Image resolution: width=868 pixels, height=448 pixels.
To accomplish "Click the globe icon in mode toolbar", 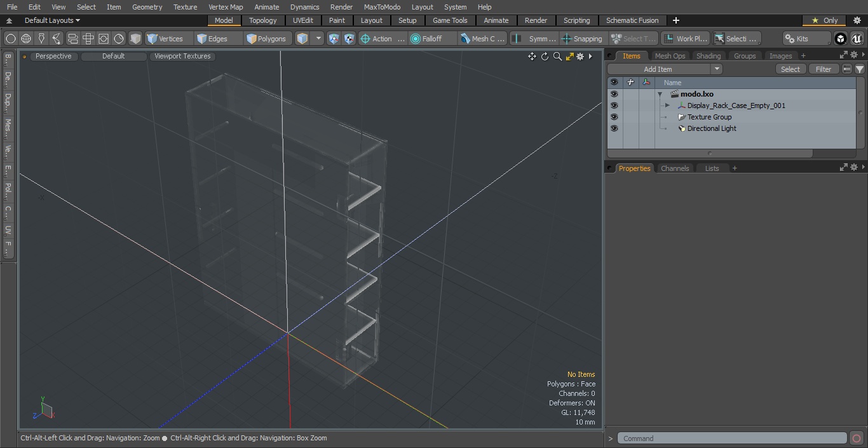I will [26, 39].
